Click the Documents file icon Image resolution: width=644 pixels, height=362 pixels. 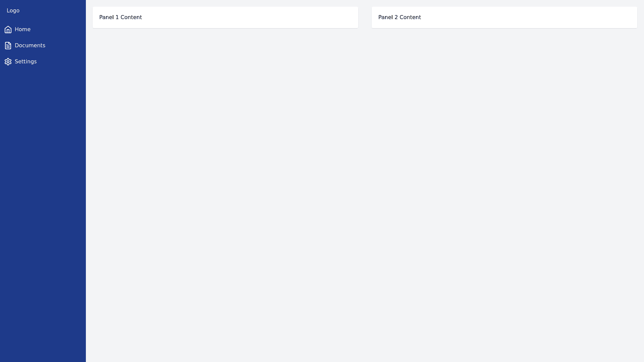(x=8, y=46)
